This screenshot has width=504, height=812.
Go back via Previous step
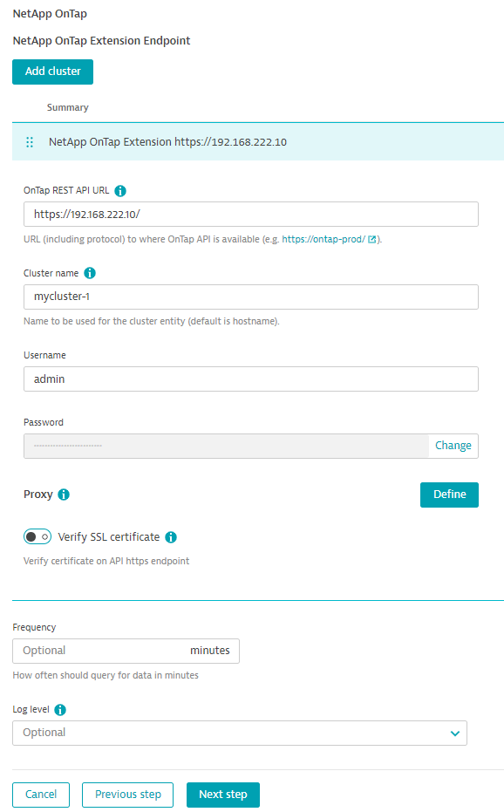click(127, 795)
